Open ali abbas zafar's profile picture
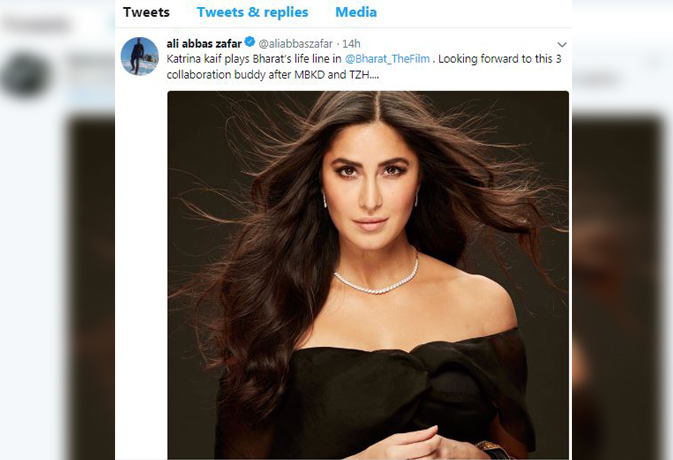673x460 pixels. click(x=139, y=55)
